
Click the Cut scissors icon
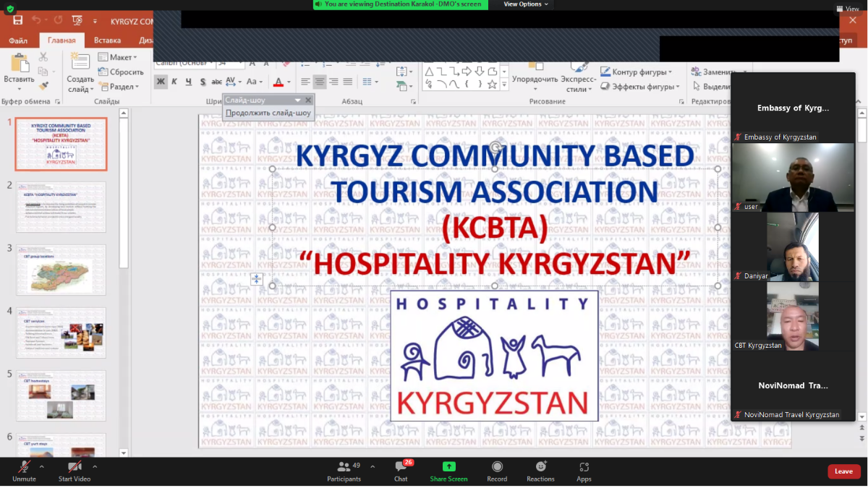tap(43, 56)
